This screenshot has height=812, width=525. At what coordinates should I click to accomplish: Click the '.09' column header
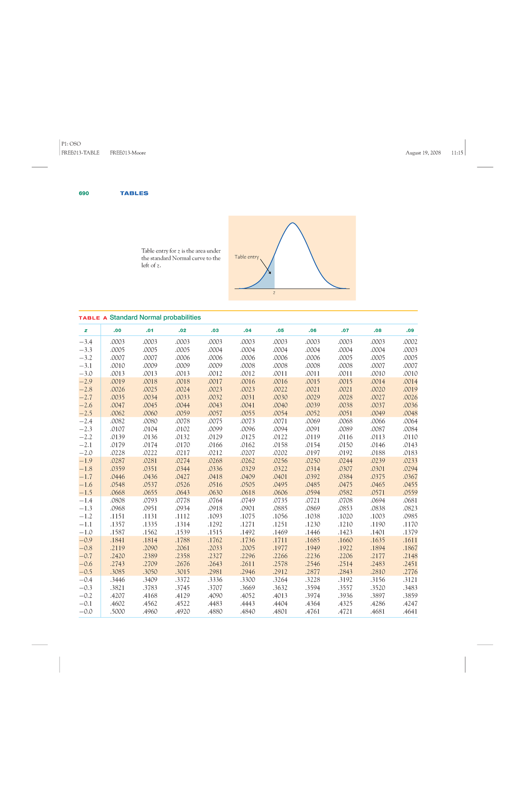pos(410,330)
